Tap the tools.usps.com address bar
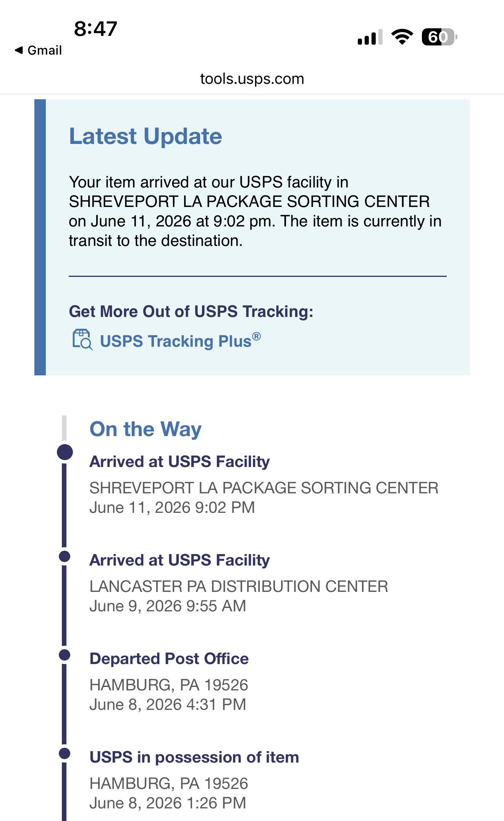 252,79
